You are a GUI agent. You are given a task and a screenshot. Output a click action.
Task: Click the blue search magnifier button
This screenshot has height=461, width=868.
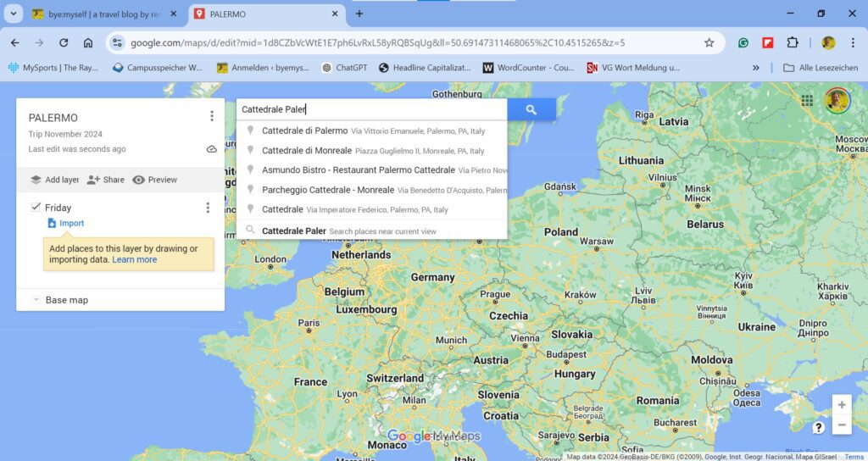(x=531, y=109)
